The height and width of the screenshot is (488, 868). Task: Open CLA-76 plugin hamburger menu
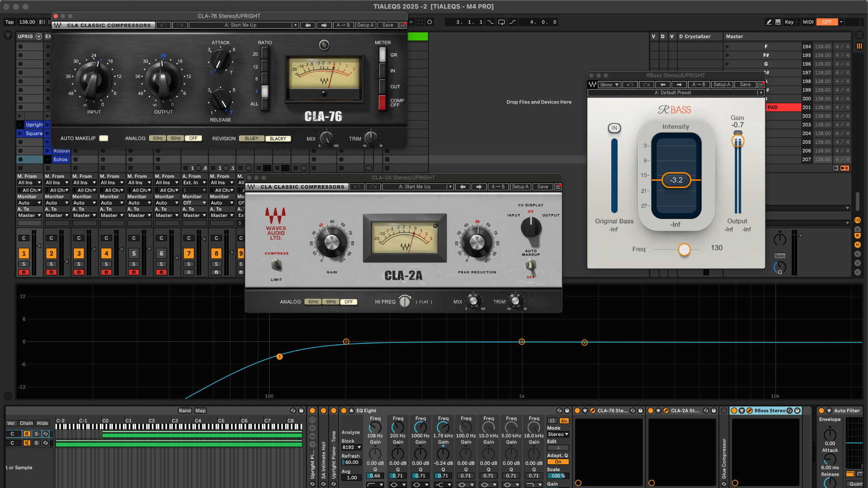click(x=403, y=25)
